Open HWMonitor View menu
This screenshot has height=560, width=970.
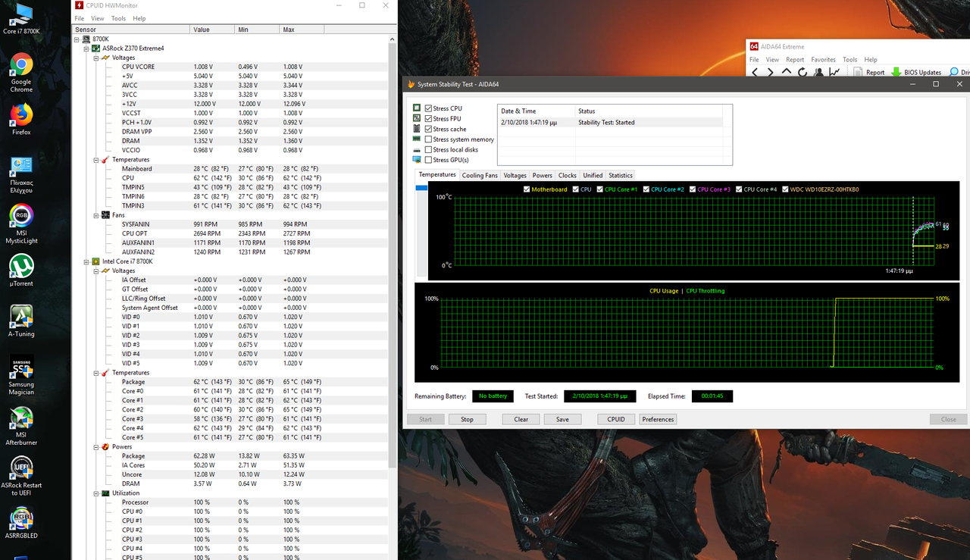coord(98,18)
